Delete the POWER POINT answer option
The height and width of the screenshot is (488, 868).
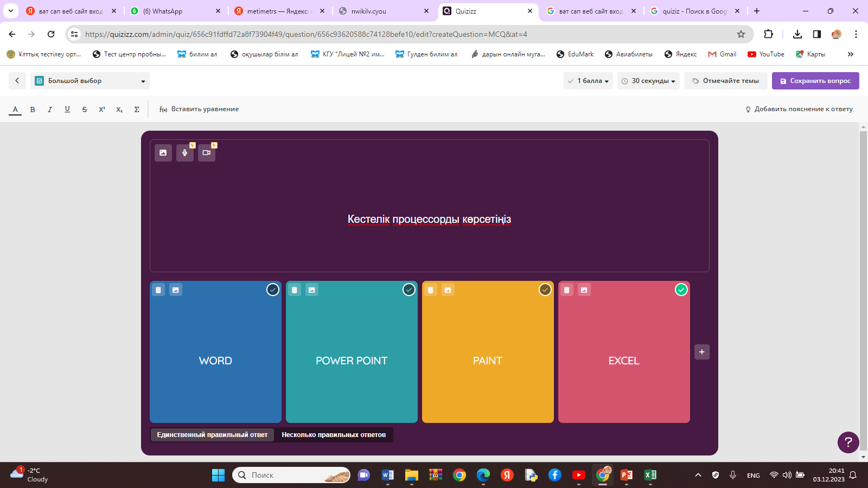pyautogui.click(x=295, y=290)
